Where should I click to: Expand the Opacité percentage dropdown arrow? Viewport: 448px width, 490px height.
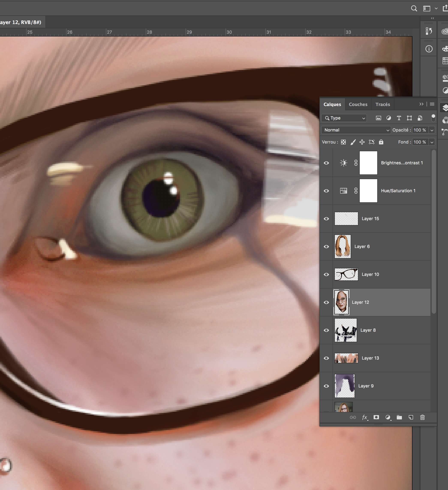(x=432, y=130)
